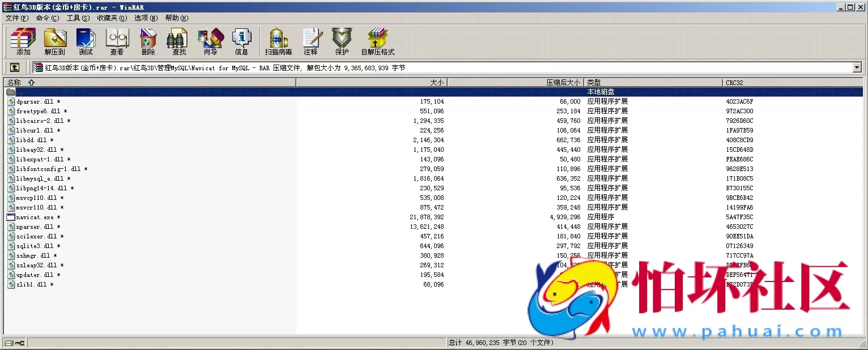This screenshot has height=350, width=868.
Task: Select the 自解压格式 (SFX) icon
Action: [377, 41]
